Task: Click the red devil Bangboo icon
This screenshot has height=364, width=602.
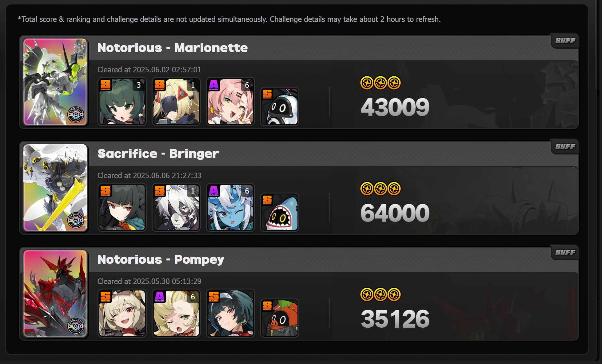Action: pos(280,318)
